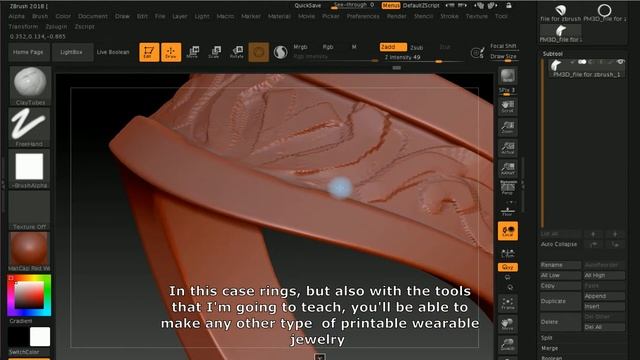Image resolution: width=640 pixels, height=360 pixels.
Task: Click the Append button
Action: click(x=604, y=296)
